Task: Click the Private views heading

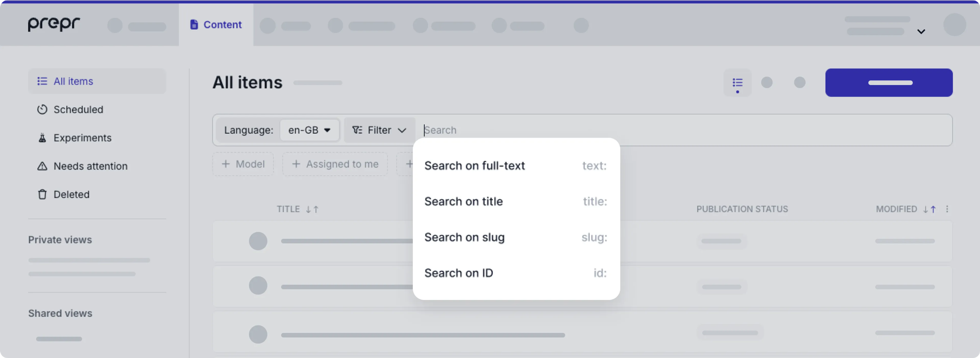Action: tap(60, 240)
